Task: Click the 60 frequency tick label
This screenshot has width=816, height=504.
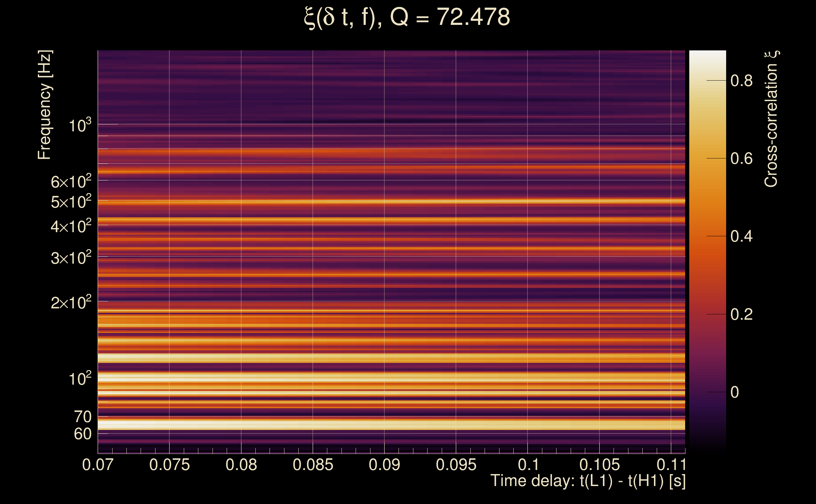Action: pyautogui.click(x=82, y=434)
